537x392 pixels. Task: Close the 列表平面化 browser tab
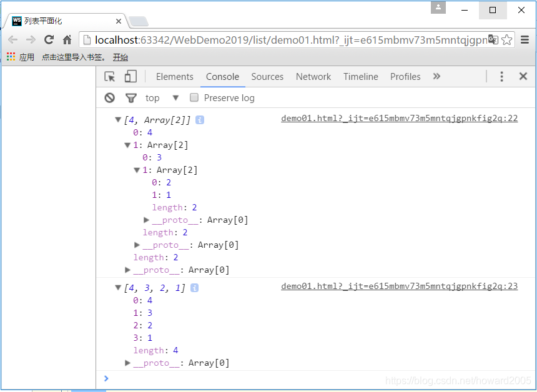coord(119,21)
